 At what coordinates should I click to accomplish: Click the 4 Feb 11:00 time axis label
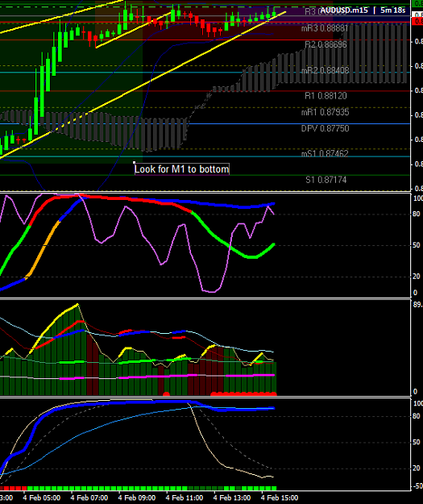pyautogui.click(x=185, y=498)
